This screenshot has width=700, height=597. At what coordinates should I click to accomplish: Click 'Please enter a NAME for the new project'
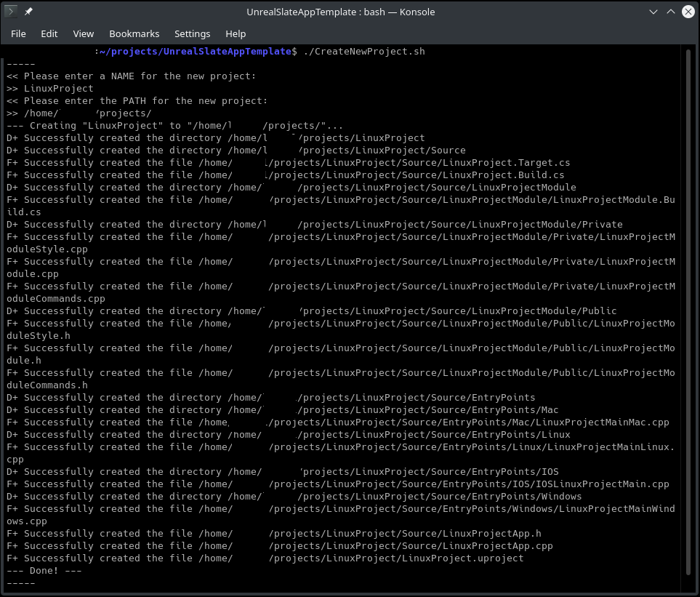140,76
